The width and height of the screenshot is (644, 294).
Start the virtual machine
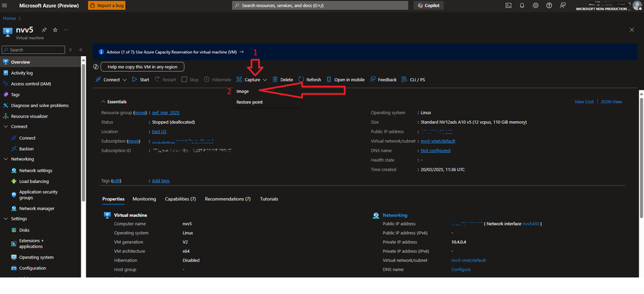[x=141, y=80]
